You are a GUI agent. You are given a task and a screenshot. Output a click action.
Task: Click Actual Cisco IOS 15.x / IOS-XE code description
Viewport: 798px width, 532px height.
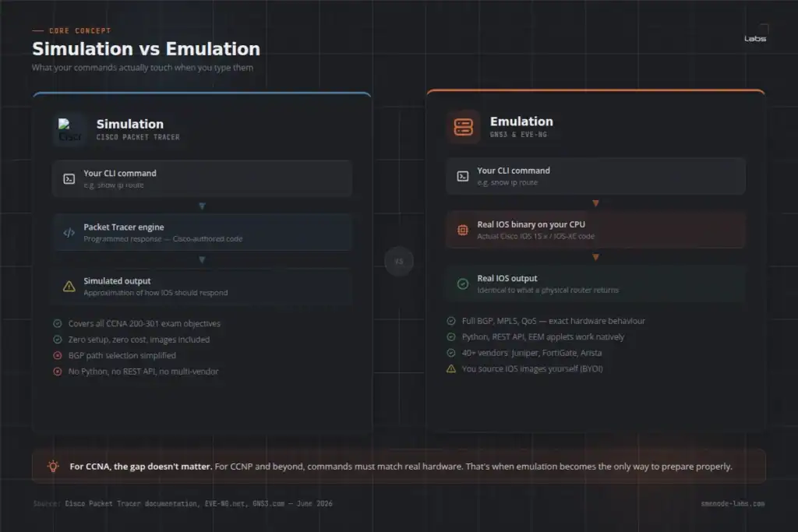pos(535,237)
